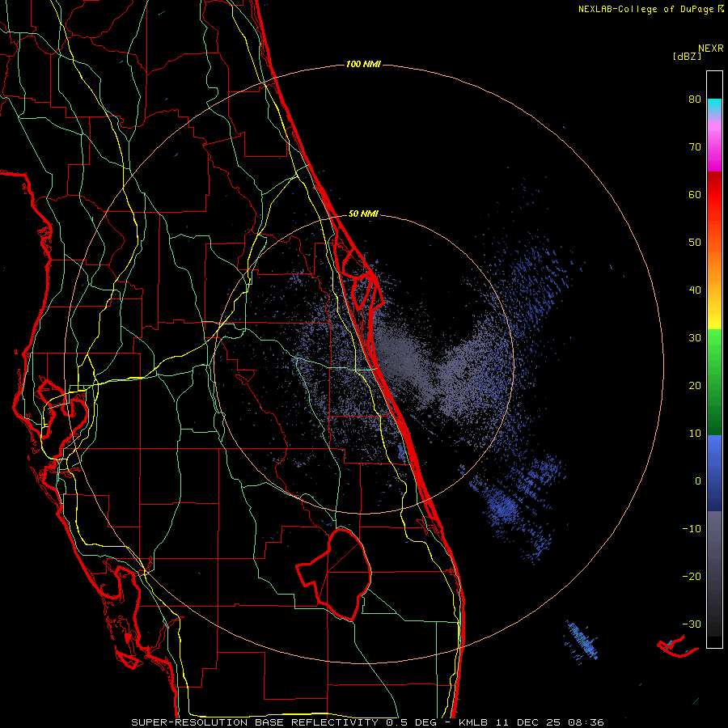Click the 20 dBZ scale value
The image size is (728, 728).
(695, 385)
